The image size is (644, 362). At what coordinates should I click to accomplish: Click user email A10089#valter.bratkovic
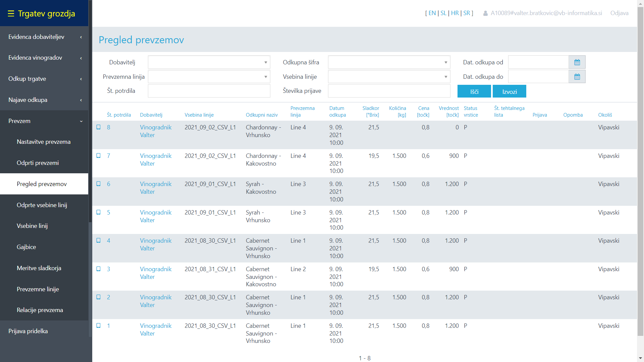[x=546, y=13]
